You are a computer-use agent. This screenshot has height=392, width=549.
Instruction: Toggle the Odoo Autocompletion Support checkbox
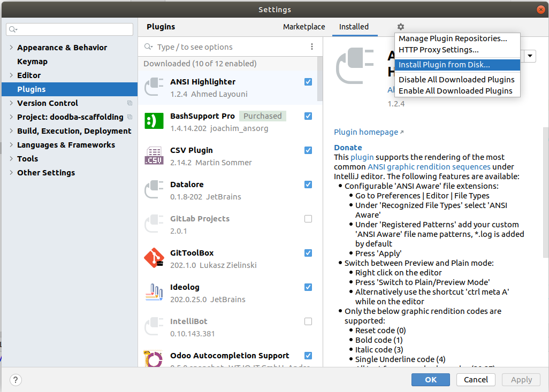pyautogui.click(x=308, y=356)
